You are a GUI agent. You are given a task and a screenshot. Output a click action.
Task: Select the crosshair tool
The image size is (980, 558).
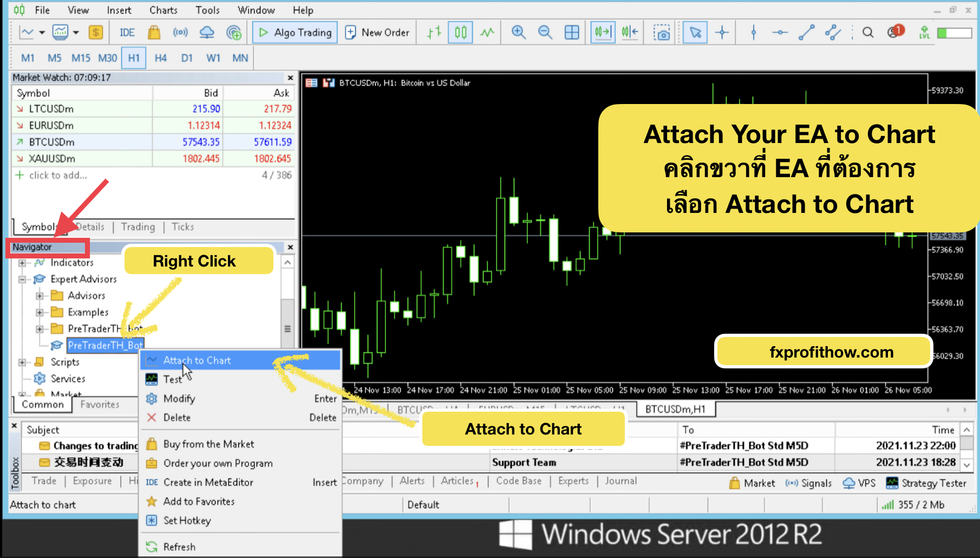coord(722,33)
